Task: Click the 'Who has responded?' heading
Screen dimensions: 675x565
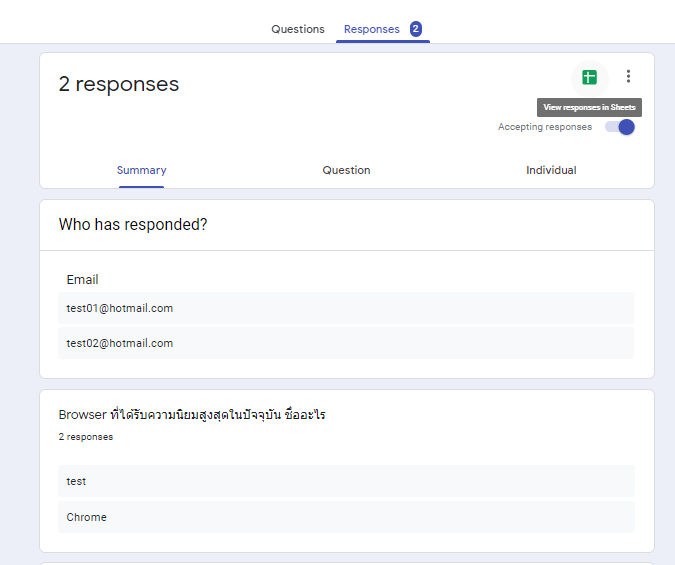Action: pyautogui.click(x=133, y=225)
